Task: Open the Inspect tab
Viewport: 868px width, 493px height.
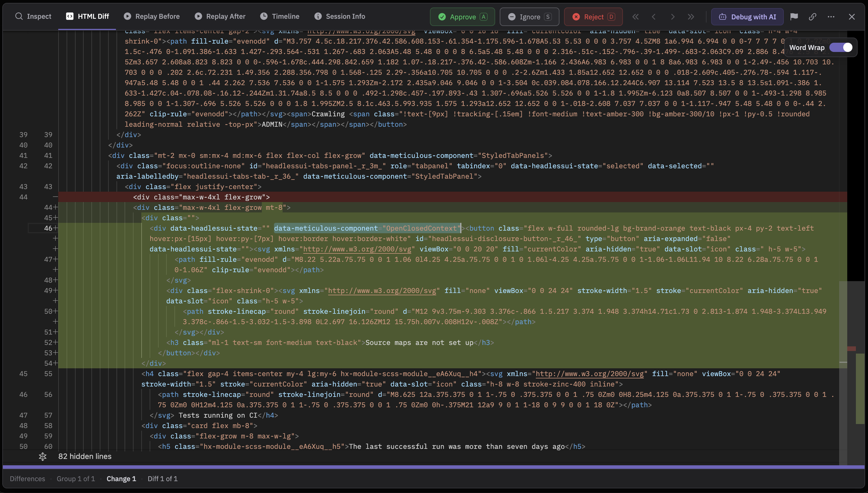Action: (33, 16)
